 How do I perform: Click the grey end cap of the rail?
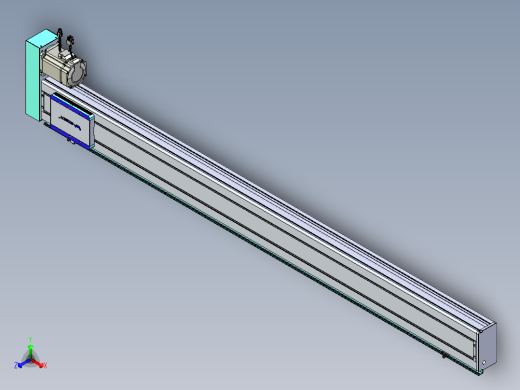487,347
